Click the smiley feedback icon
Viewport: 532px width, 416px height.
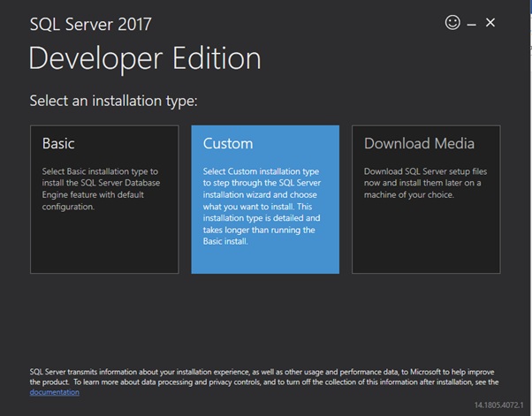(x=452, y=23)
